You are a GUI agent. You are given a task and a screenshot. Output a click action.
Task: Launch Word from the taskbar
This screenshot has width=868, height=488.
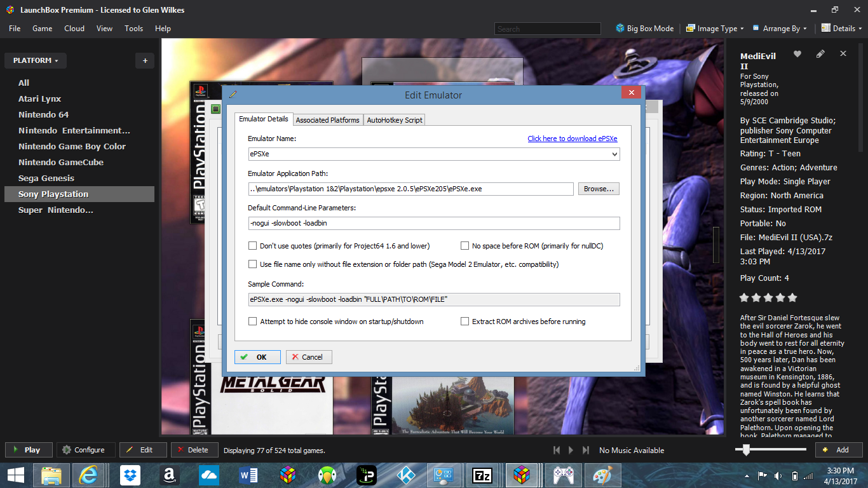(248, 475)
